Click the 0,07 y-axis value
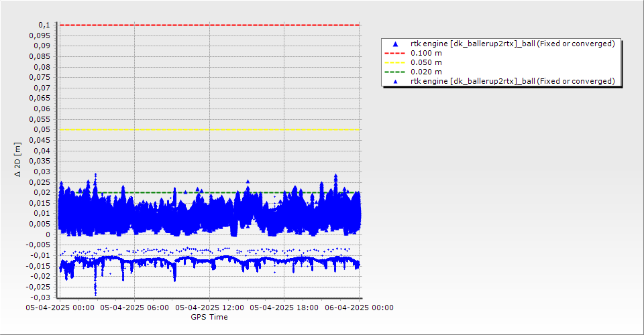 coord(42,88)
